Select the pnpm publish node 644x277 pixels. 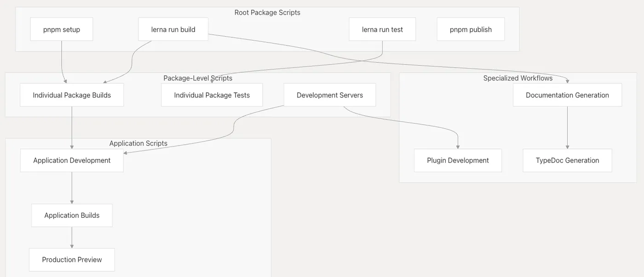click(471, 29)
